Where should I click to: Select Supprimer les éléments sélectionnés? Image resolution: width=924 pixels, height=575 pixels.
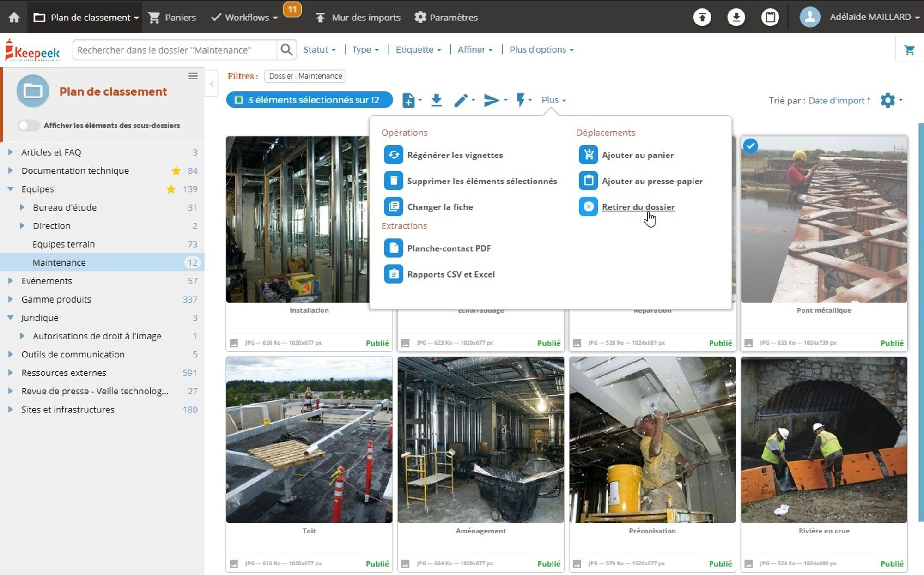481,181
